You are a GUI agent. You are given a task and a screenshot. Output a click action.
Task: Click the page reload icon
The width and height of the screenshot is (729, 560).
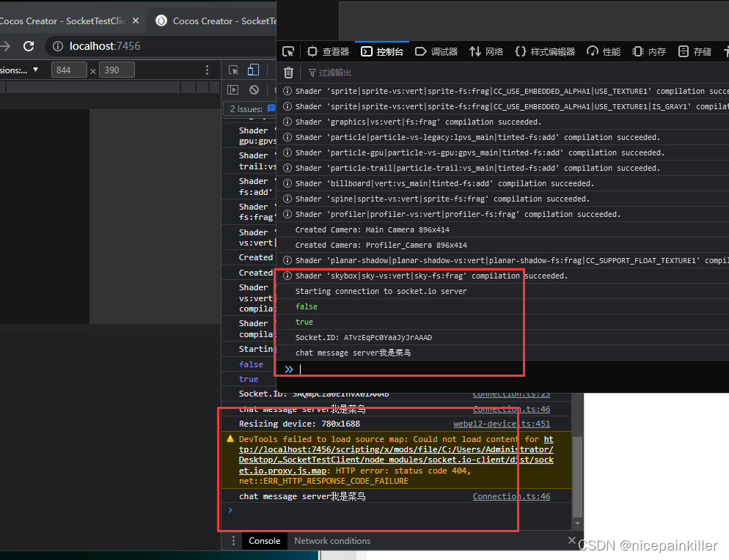pyautogui.click(x=29, y=45)
